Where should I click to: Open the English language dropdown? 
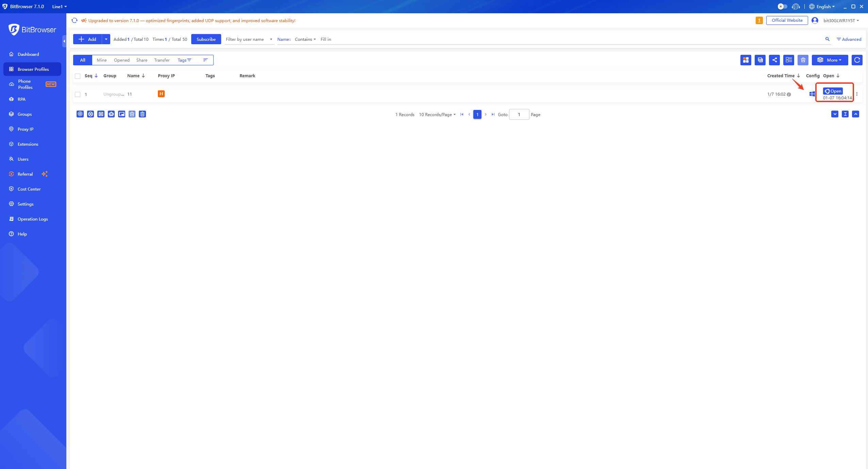[x=822, y=6]
